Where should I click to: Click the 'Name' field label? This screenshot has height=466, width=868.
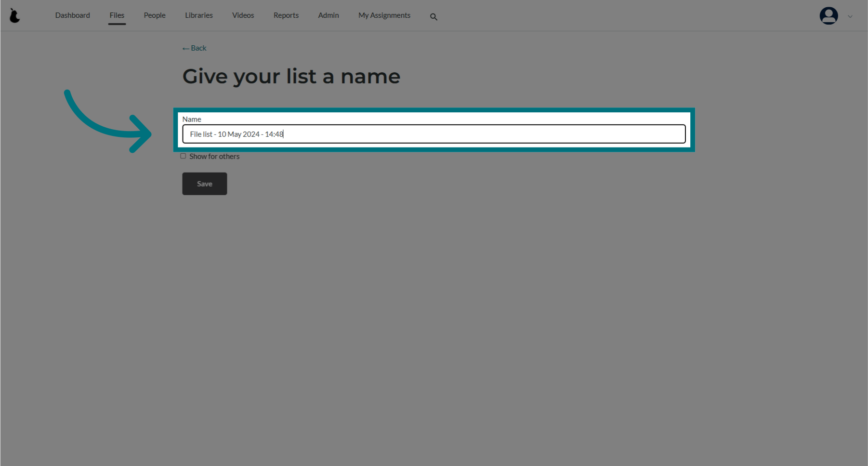click(192, 119)
